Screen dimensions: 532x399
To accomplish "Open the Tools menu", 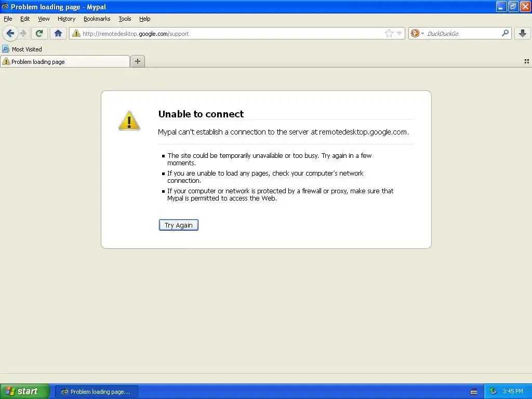I will pos(125,19).
